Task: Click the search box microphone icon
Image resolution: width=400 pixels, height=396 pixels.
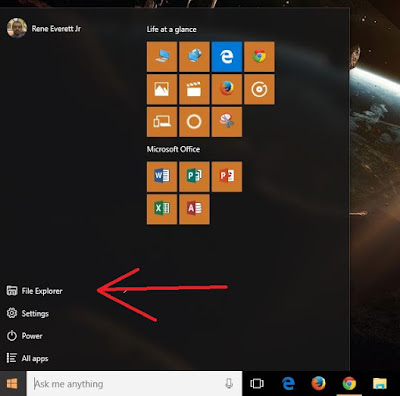Action: [x=229, y=384]
